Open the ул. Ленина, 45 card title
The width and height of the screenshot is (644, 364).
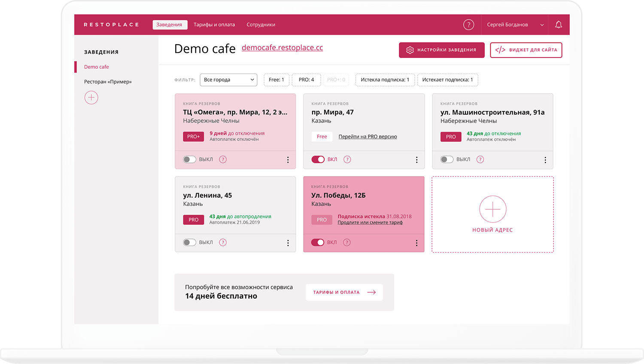point(207,195)
